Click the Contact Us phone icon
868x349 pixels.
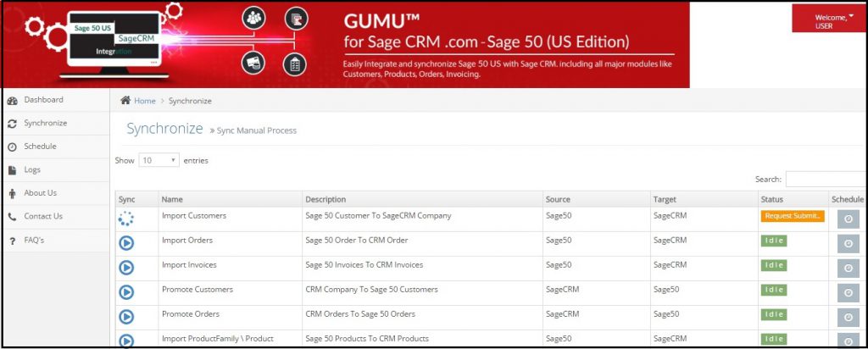tap(12, 217)
